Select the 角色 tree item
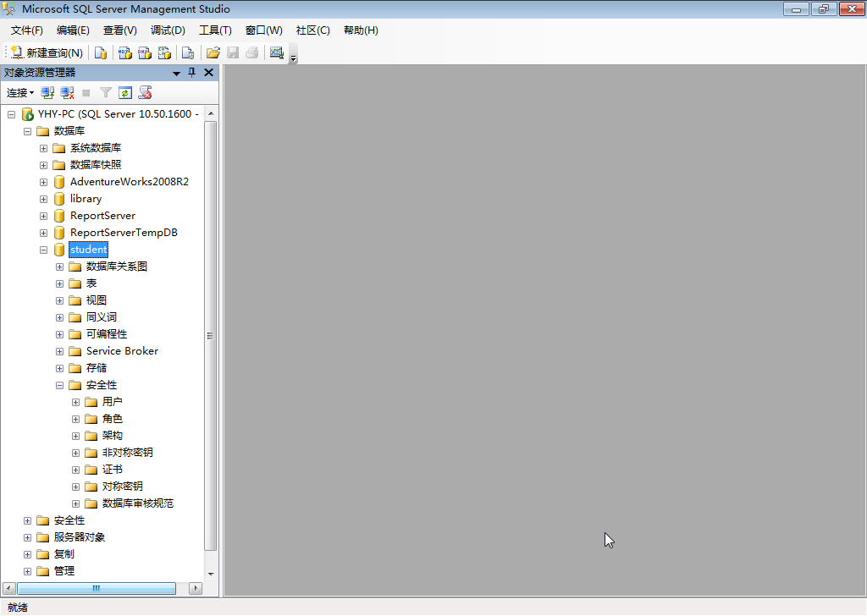This screenshot has width=867, height=616. pyautogui.click(x=113, y=419)
